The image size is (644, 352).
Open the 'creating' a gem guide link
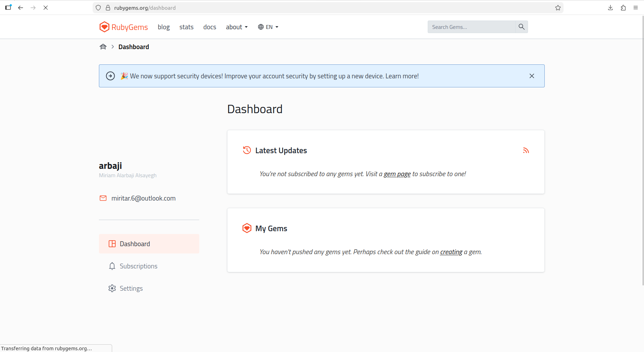451,252
